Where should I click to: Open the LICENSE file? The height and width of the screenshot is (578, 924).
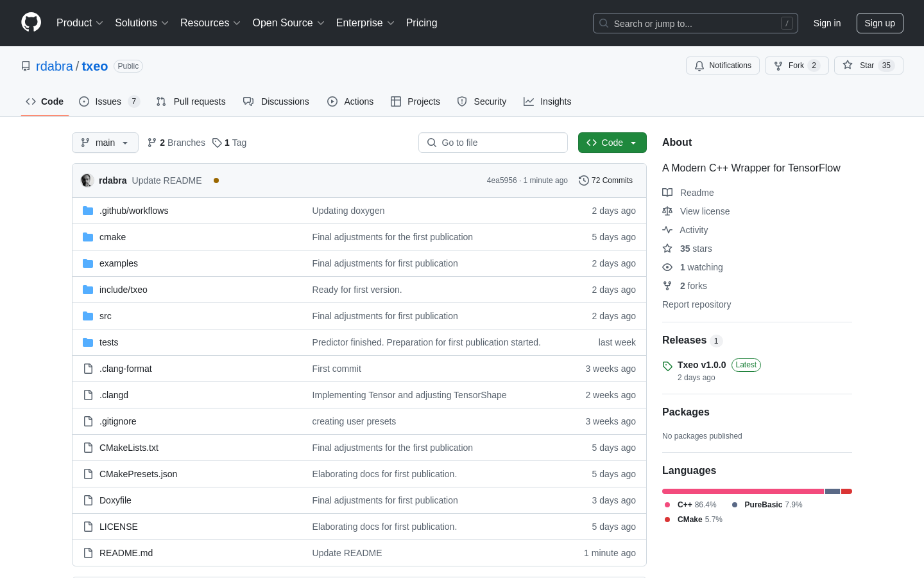pos(119,527)
